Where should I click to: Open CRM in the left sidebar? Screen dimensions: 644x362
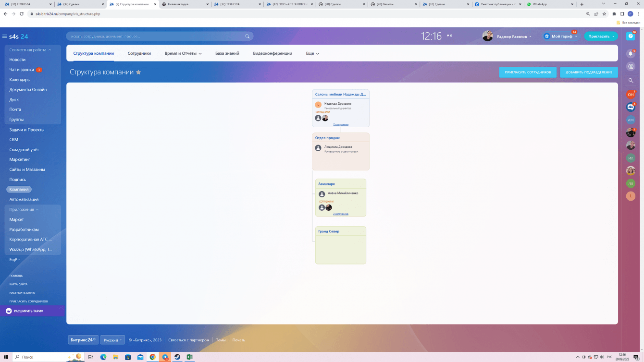pyautogui.click(x=14, y=140)
